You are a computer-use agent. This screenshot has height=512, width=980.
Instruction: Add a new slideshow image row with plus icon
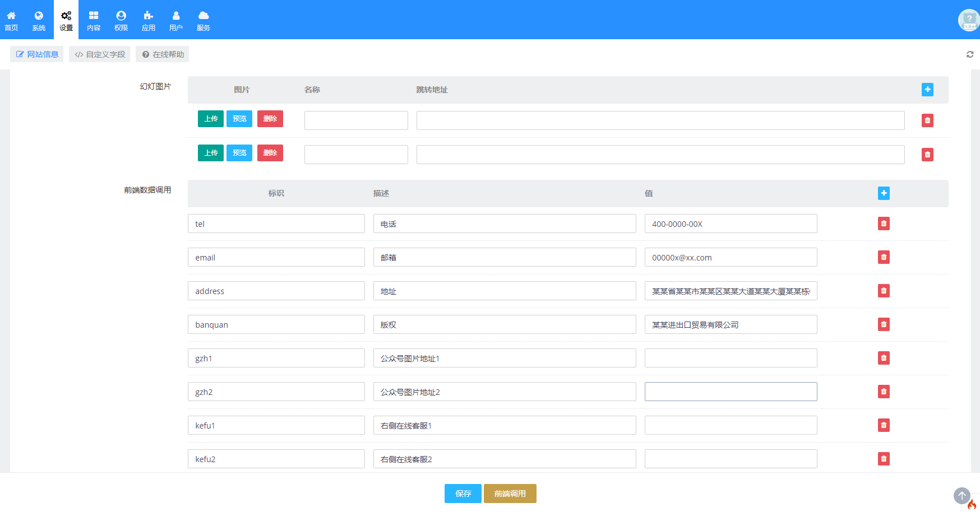pyautogui.click(x=927, y=90)
